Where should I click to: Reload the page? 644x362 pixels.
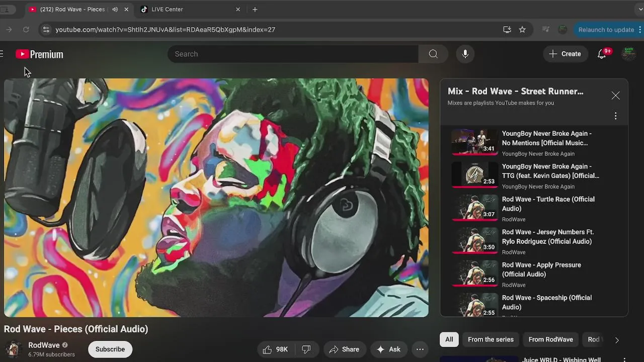[x=26, y=30]
